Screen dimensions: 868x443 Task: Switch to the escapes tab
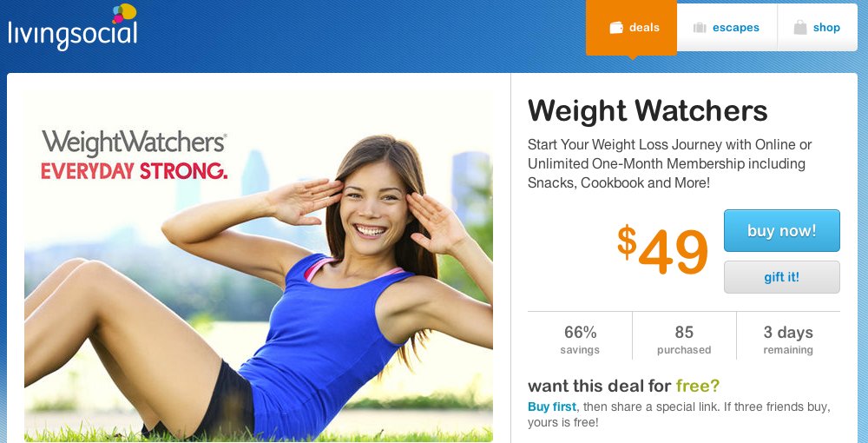click(x=727, y=28)
